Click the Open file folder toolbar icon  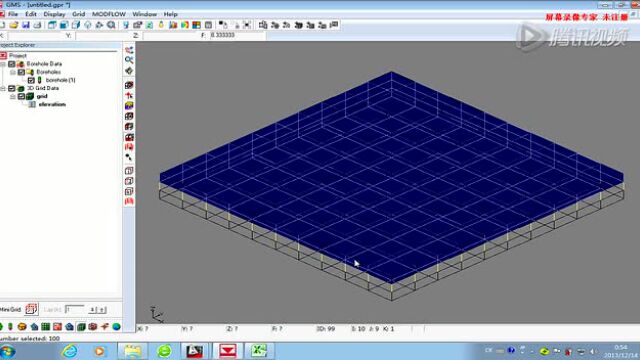point(14,25)
